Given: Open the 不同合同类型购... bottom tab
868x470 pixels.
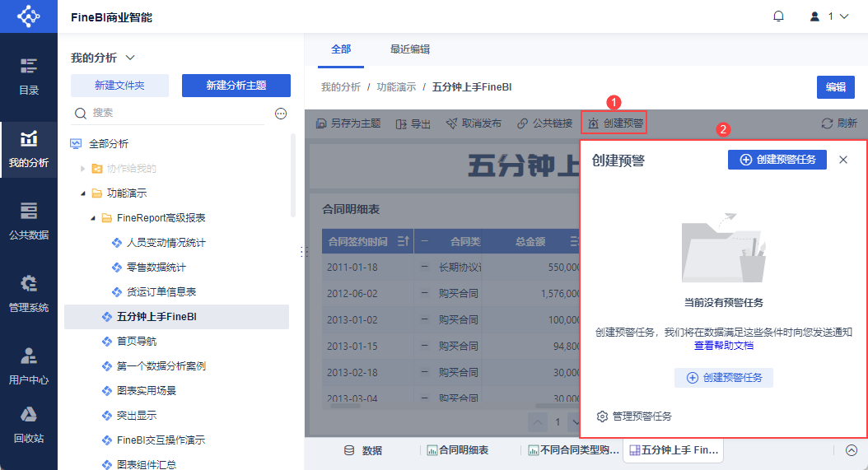Looking at the screenshot, I should tap(573, 450).
